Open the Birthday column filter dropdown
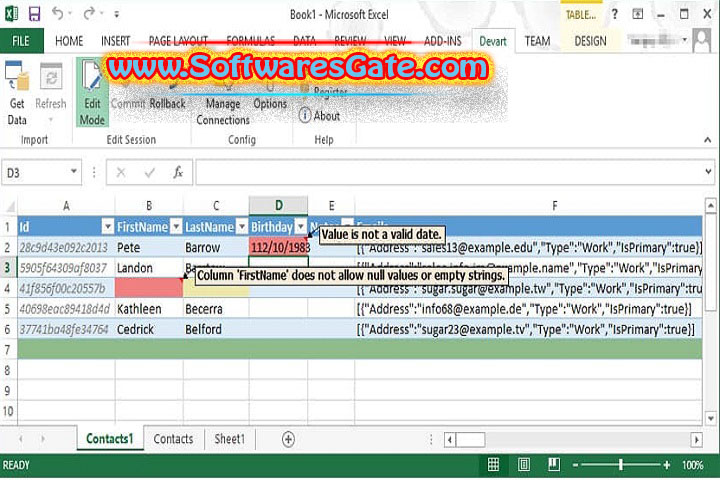Screen dimensions: 720x480 point(301,226)
